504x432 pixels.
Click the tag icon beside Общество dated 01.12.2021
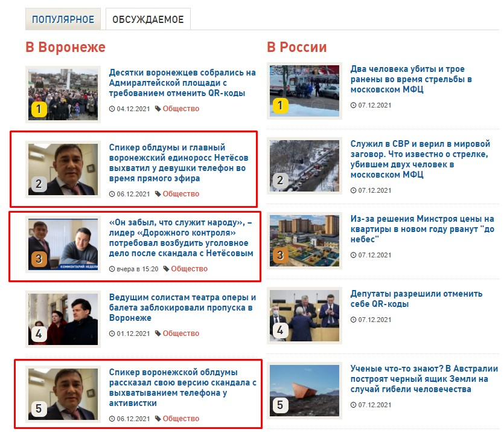pos(158,334)
